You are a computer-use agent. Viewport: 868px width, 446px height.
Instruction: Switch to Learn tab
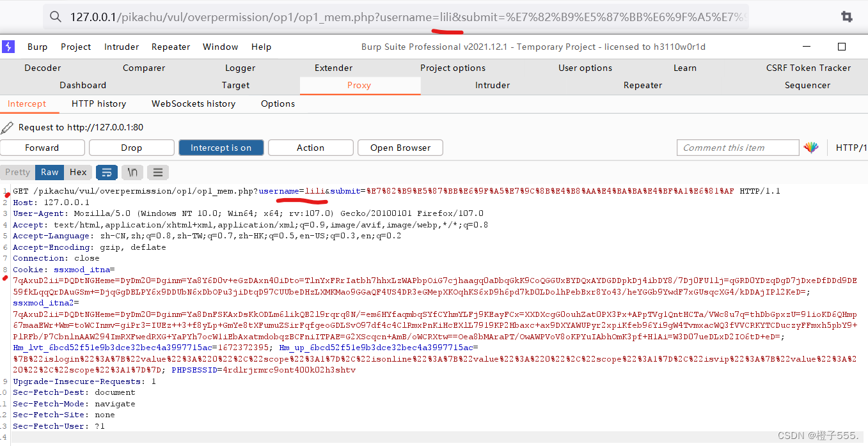[x=685, y=68]
